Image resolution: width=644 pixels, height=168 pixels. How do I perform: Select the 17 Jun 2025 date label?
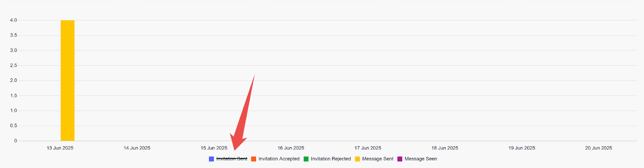[367, 148]
